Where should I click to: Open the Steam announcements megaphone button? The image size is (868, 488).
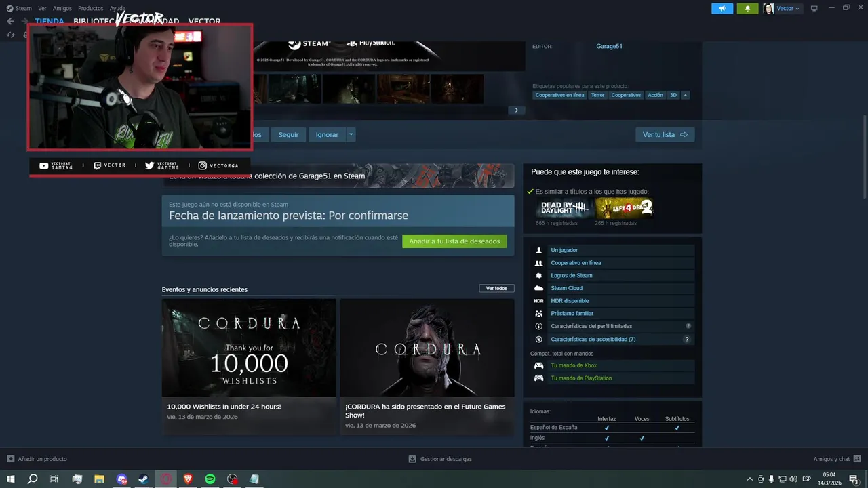pyautogui.click(x=722, y=9)
